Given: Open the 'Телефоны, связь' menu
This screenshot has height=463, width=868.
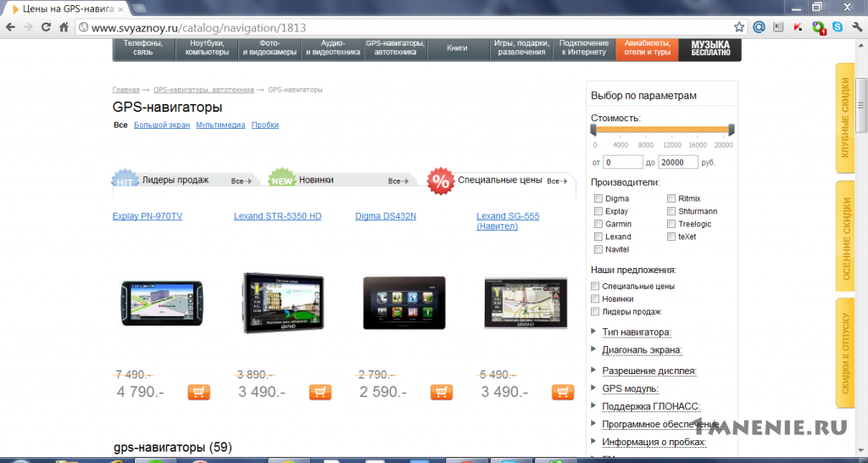Looking at the screenshot, I should tap(143, 47).
